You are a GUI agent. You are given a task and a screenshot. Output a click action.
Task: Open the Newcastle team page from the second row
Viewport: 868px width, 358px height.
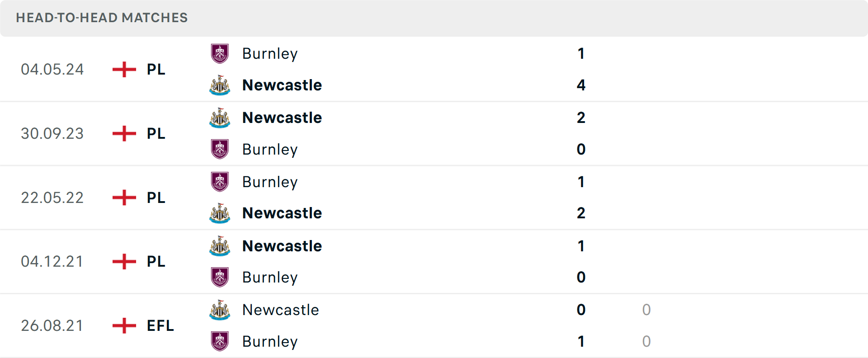tap(282, 118)
